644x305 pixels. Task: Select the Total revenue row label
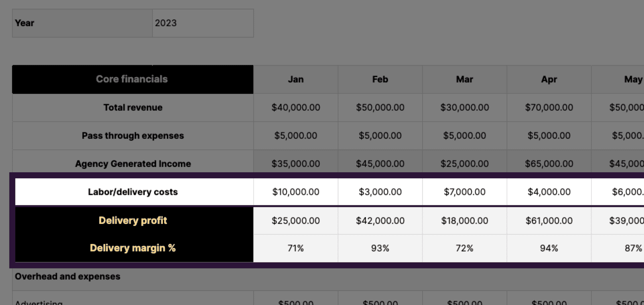133,108
